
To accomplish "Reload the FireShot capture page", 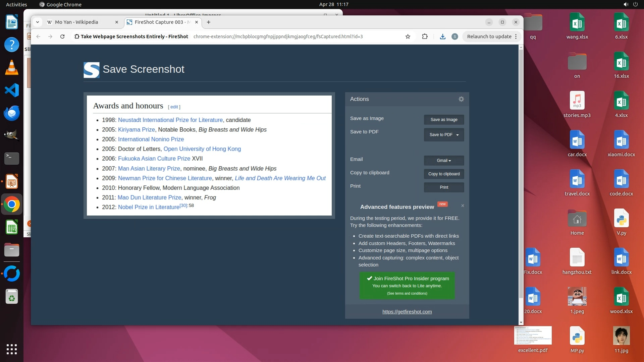I will pyautogui.click(x=62, y=37).
